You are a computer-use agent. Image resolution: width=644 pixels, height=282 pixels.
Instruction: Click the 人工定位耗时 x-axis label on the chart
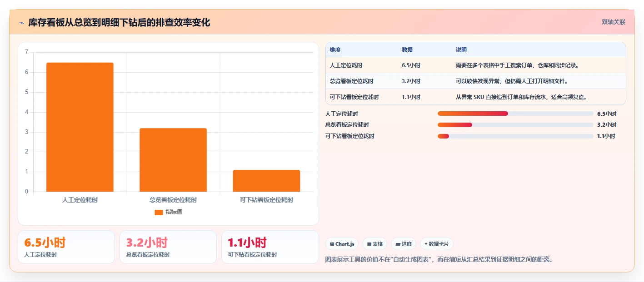click(x=80, y=200)
